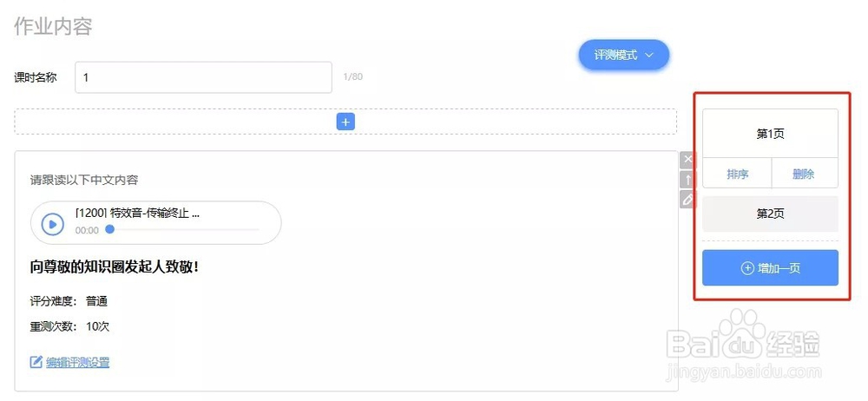868x401 pixels.
Task: Click 排序 under 第1页
Action: click(737, 174)
